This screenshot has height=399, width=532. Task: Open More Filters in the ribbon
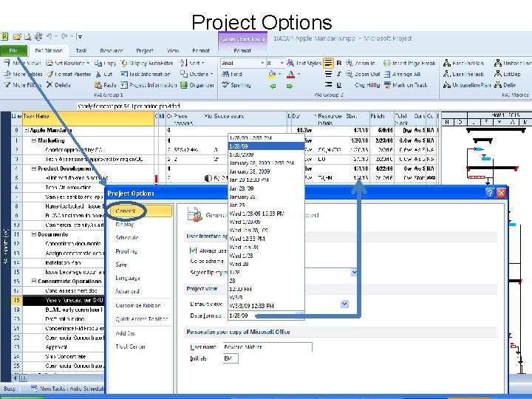[22, 85]
